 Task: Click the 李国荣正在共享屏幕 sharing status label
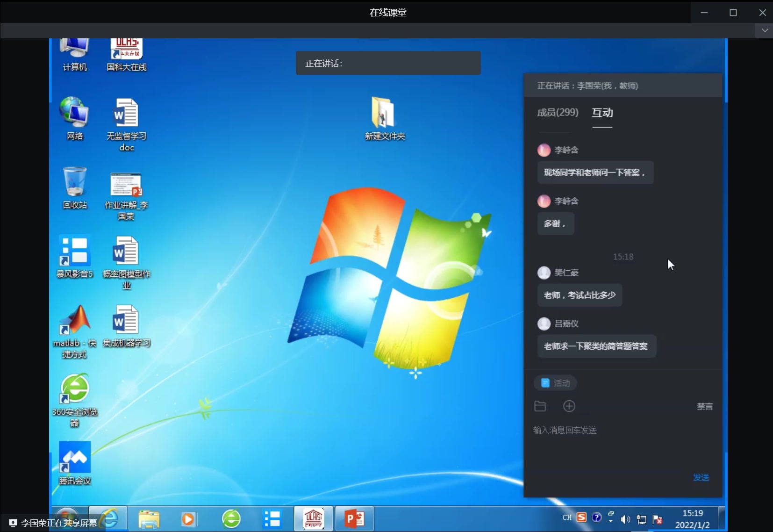[53, 523]
